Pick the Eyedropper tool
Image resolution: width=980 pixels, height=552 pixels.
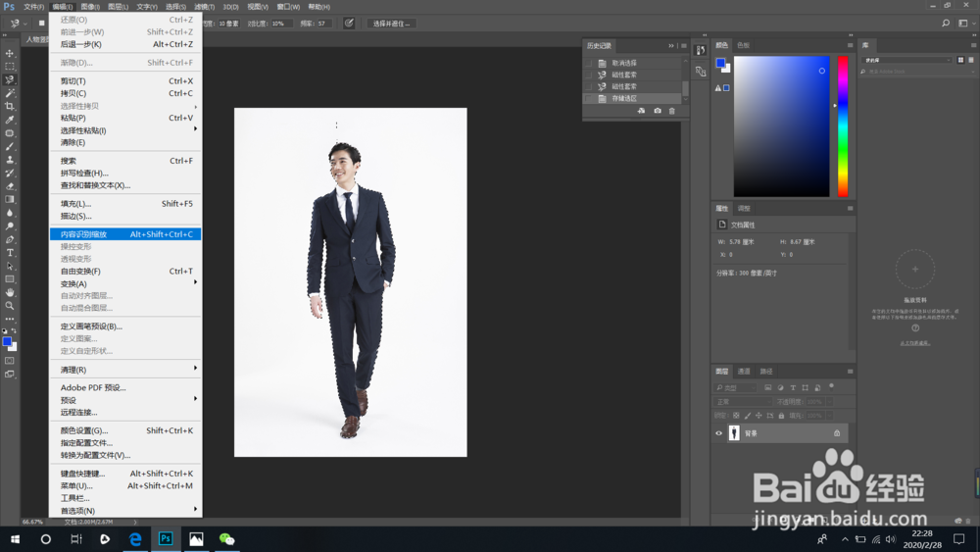pos(10,120)
